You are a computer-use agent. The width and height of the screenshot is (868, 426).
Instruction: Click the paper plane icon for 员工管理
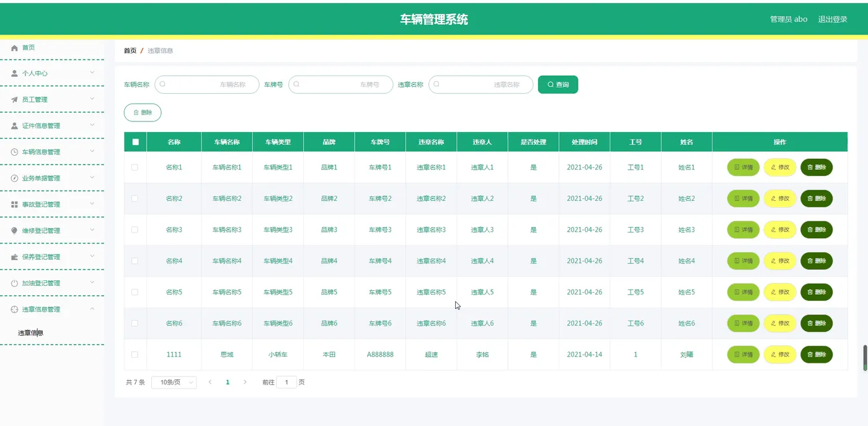(15, 99)
